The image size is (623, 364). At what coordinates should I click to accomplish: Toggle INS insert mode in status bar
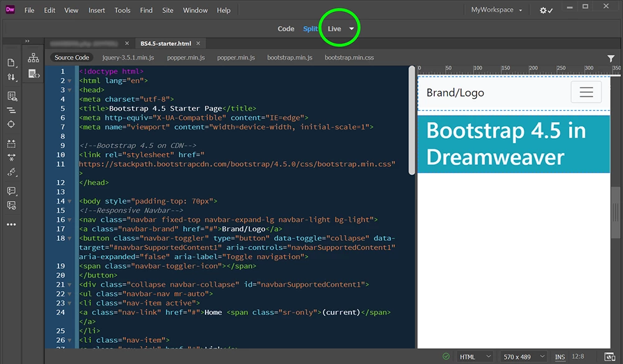(560, 357)
